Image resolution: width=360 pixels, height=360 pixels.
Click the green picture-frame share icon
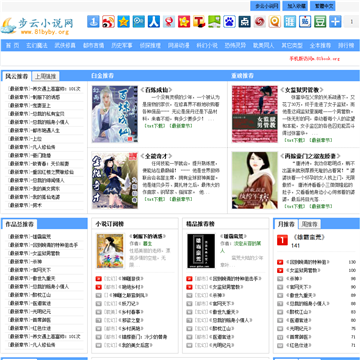214,22
